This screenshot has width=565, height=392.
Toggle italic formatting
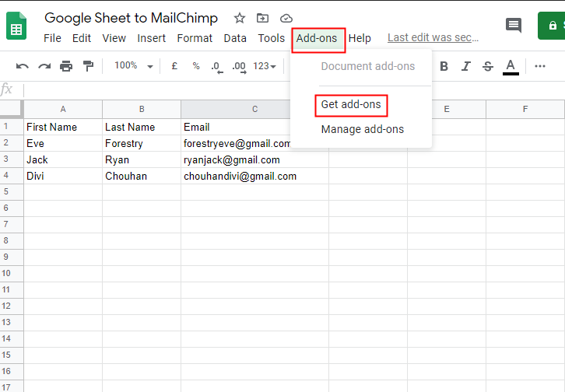click(x=466, y=66)
